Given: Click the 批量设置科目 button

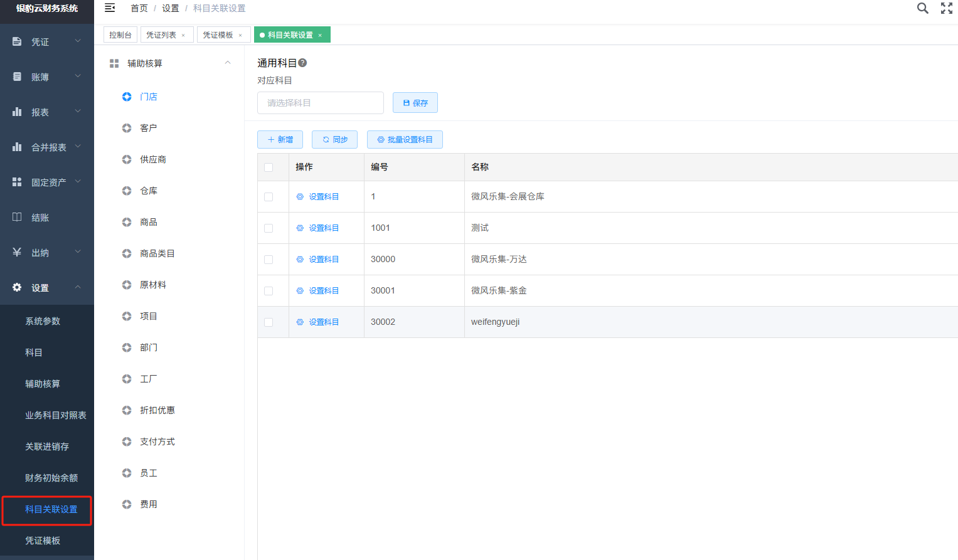Looking at the screenshot, I should pos(405,139).
